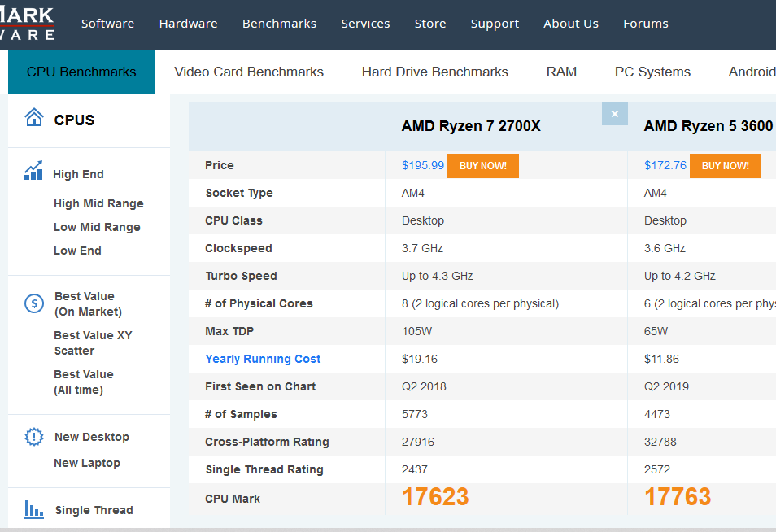Click the 105W Max TDP value
The width and height of the screenshot is (776, 532).
pos(416,331)
